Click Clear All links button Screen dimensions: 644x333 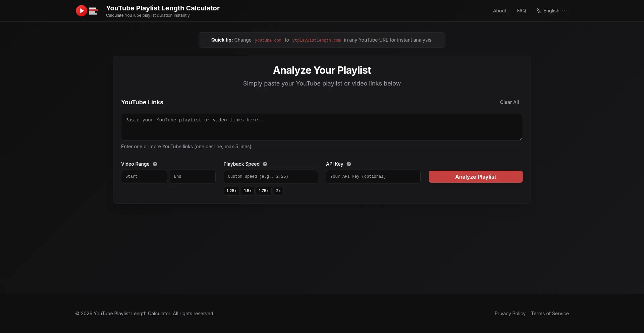point(509,102)
